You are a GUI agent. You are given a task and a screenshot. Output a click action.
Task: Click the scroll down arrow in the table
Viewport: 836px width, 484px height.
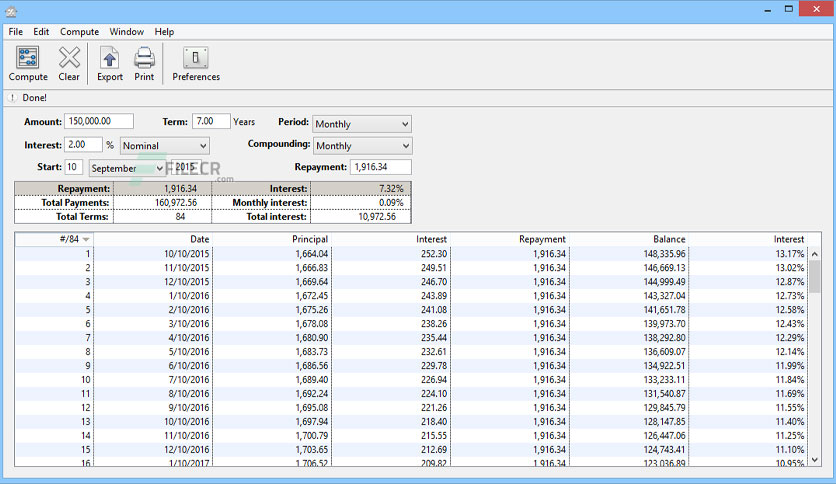click(815, 459)
